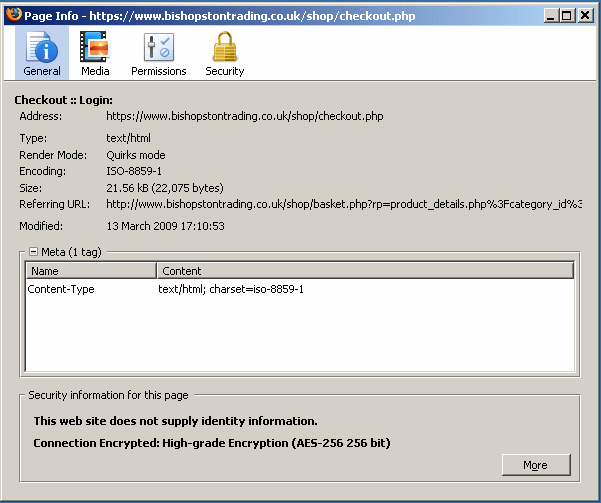Open the Security padlock icon
The width and height of the screenshot is (601, 503).
(x=225, y=46)
